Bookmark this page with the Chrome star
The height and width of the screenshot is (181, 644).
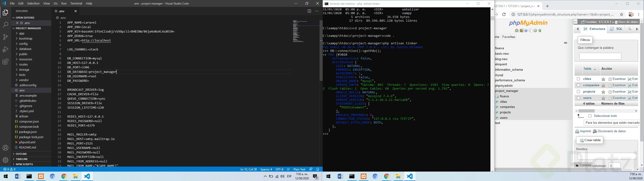[x=622, y=14]
